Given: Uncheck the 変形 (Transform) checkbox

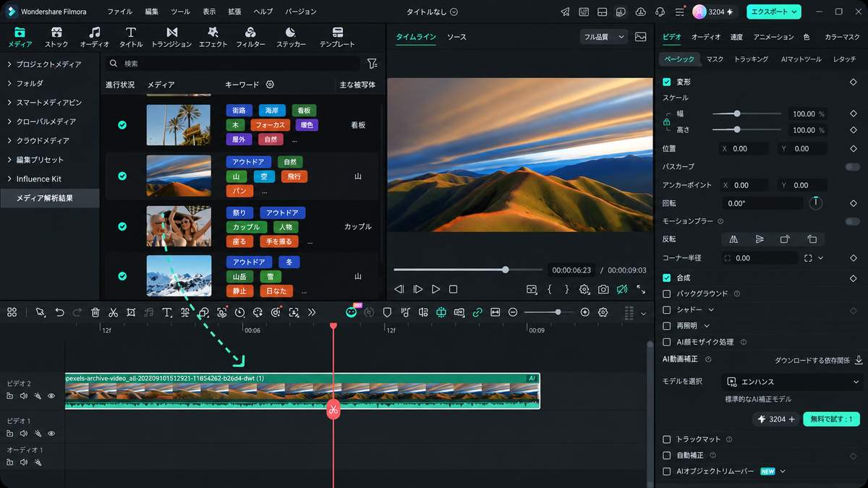Looking at the screenshot, I should 667,82.
